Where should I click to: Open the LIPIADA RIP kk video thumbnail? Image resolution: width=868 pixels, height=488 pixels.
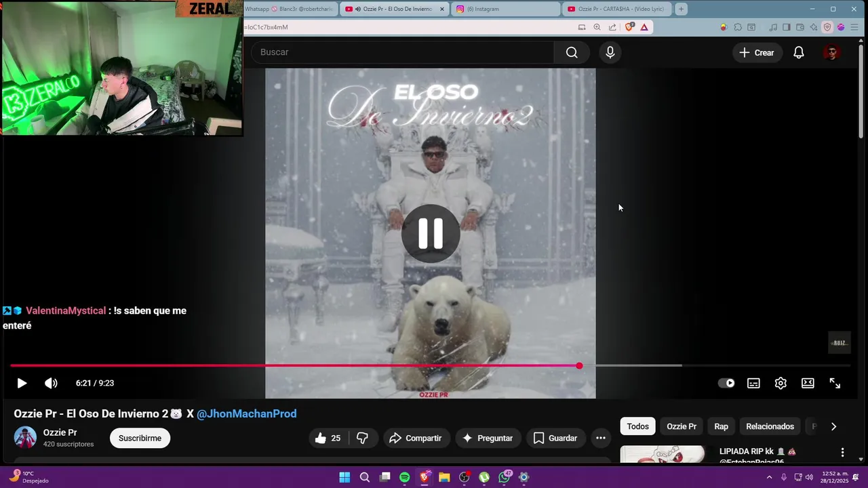pos(663,454)
